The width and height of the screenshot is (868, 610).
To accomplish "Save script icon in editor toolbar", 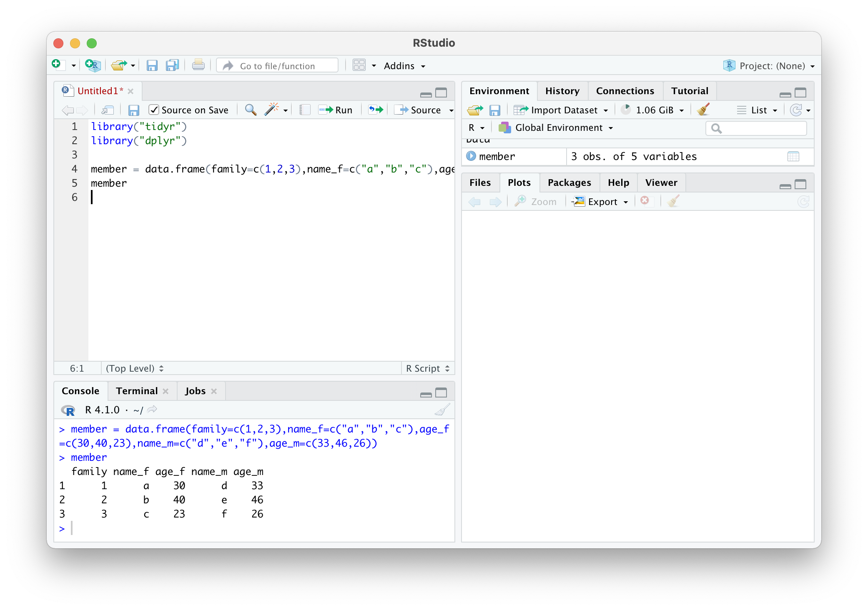I will click(133, 110).
